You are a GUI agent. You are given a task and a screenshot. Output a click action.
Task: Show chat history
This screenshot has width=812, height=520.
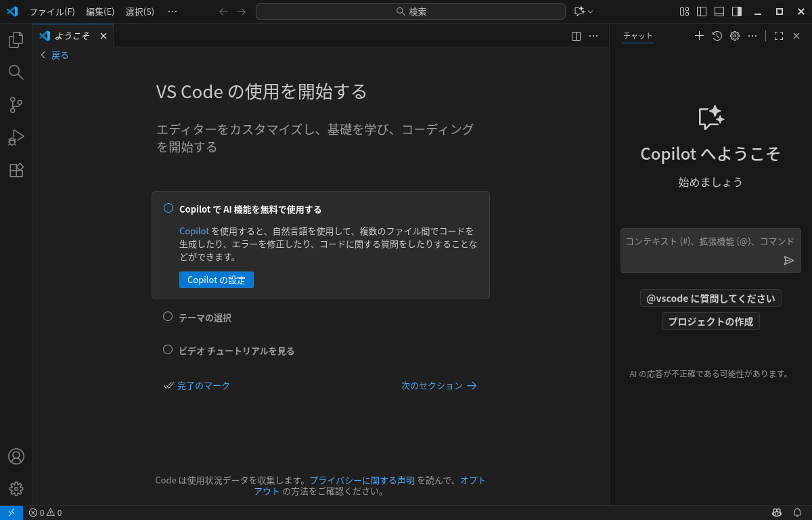tap(717, 36)
